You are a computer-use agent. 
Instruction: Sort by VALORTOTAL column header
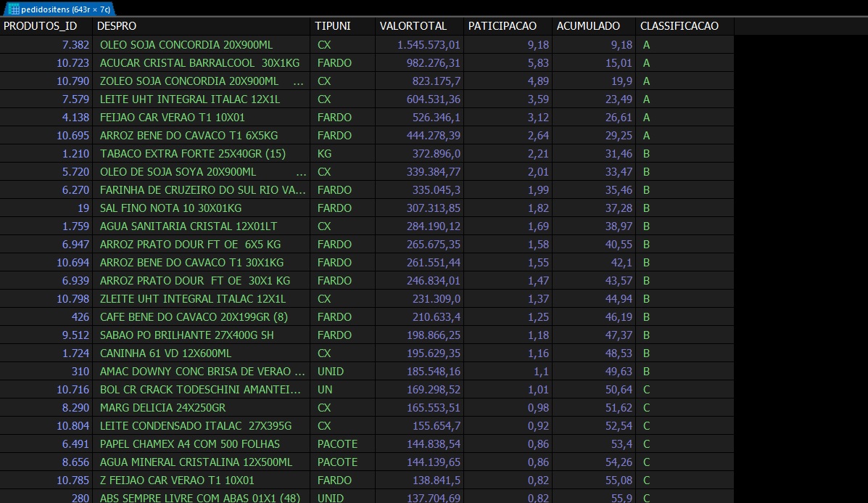(420, 26)
